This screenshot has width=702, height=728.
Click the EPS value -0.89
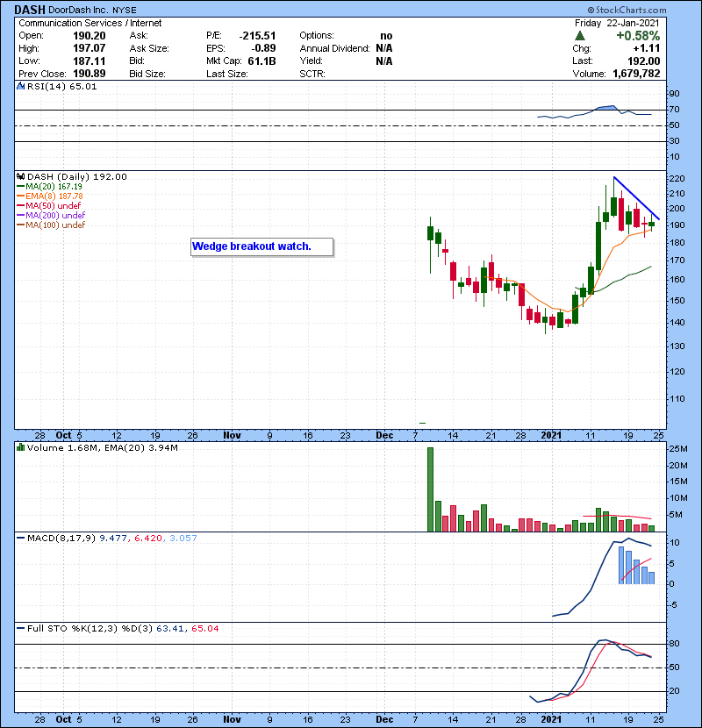(263, 48)
